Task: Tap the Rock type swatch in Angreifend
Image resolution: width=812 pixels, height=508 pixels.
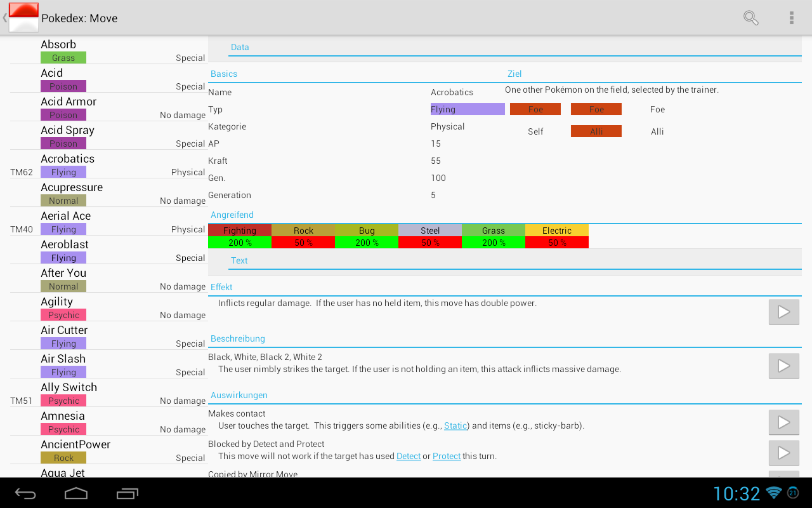Action: coord(303,231)
